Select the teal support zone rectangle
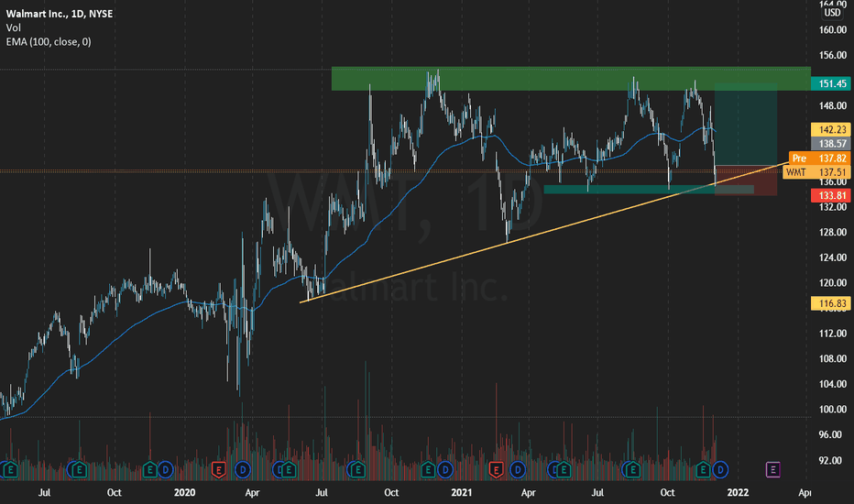This screenshot has height=504, width=854. point(648,190)
